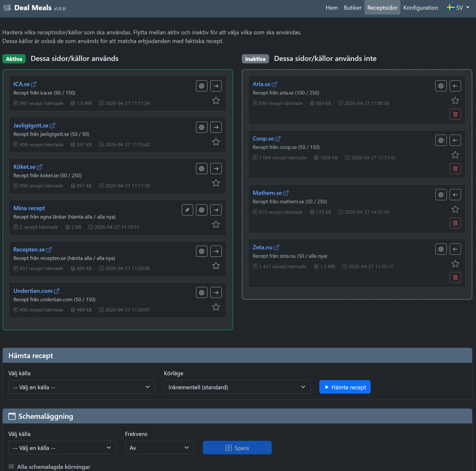Open settings gear for Mathem.se
Image resolution: width=476 pixels, height=471 pixels.
click(441, 195)
